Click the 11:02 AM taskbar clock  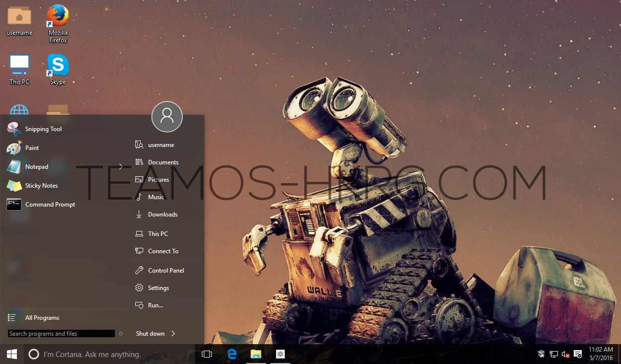pos(601,354)
